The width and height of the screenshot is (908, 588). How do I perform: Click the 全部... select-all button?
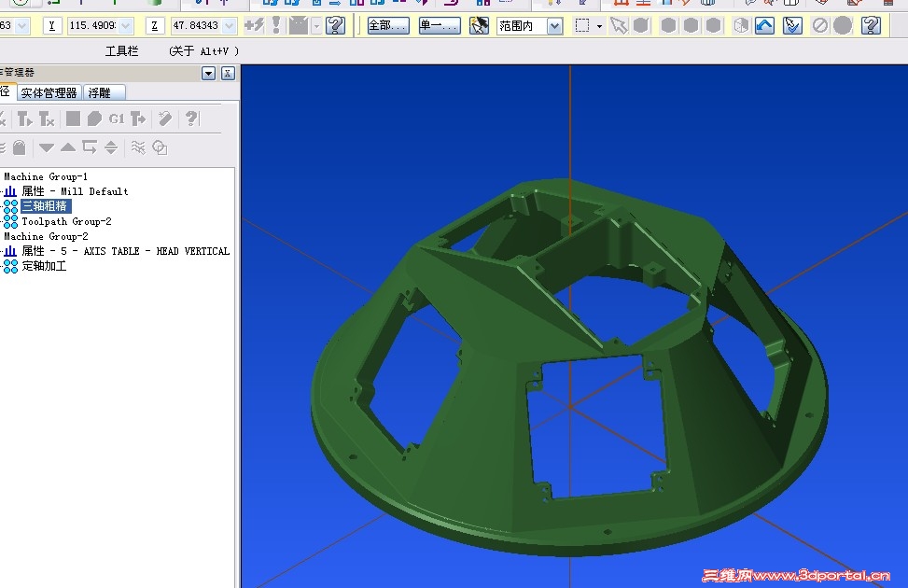388,25
